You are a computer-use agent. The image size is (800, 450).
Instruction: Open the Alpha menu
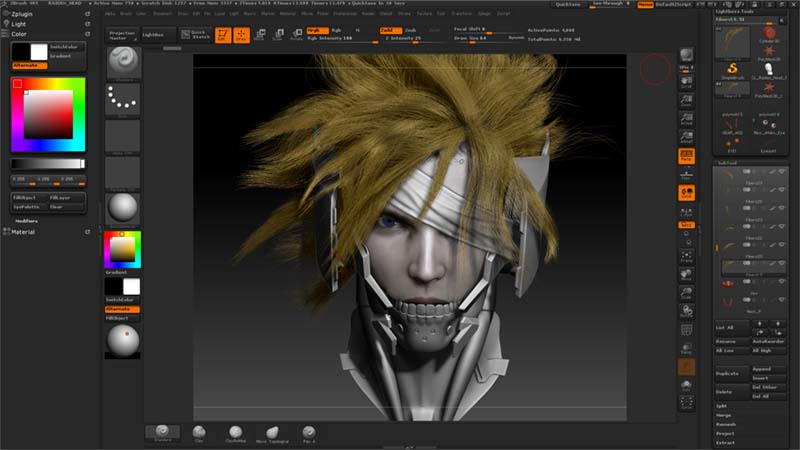110,14
